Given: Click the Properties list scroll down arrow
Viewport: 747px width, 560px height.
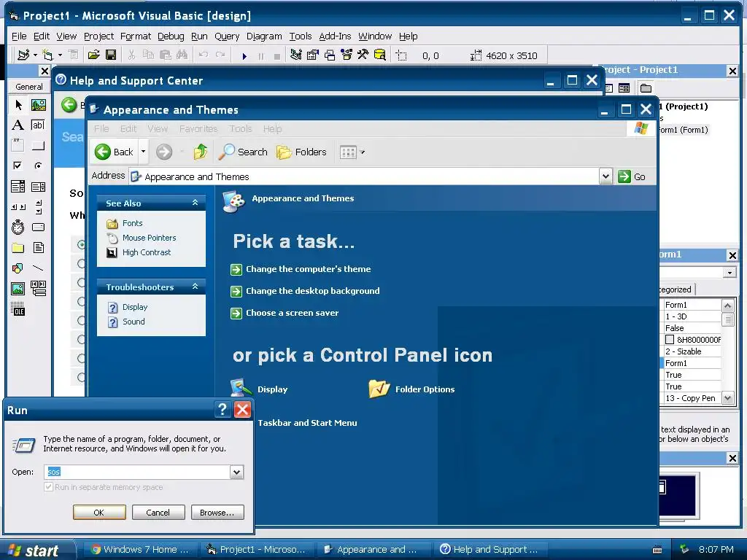Looking at the screenshot, I should 727,397.
